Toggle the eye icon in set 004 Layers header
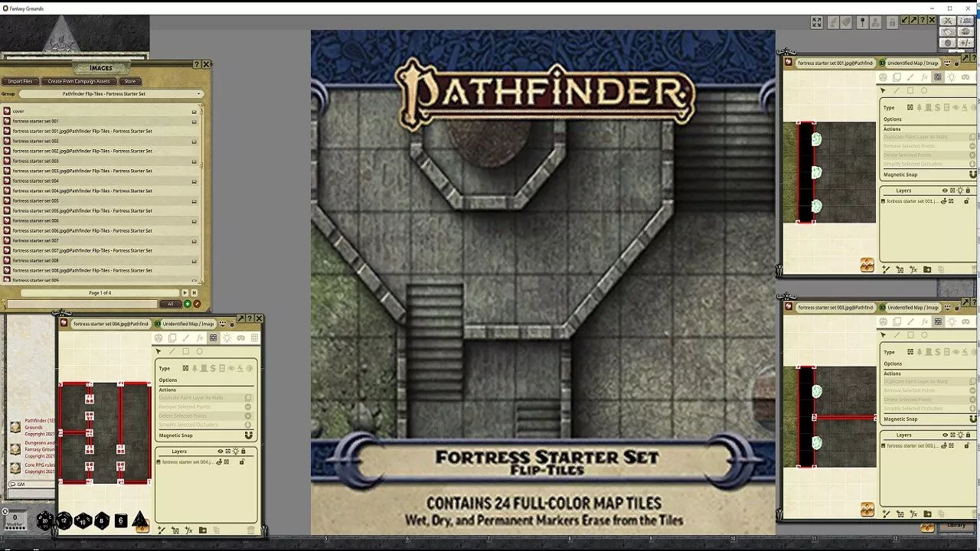Image resolution: width=980 pixels, height=551 pixels. tap(220, 451)
